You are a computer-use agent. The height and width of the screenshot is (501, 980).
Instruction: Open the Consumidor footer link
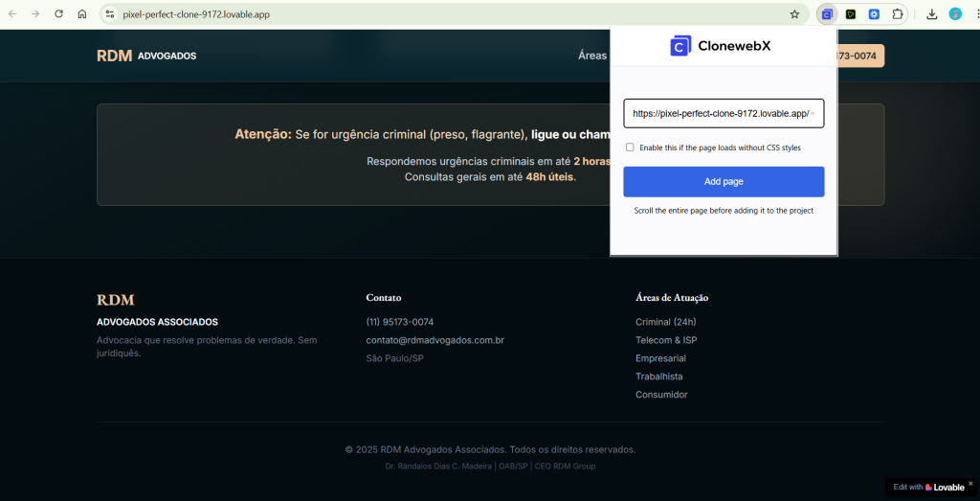pos(661,395)
